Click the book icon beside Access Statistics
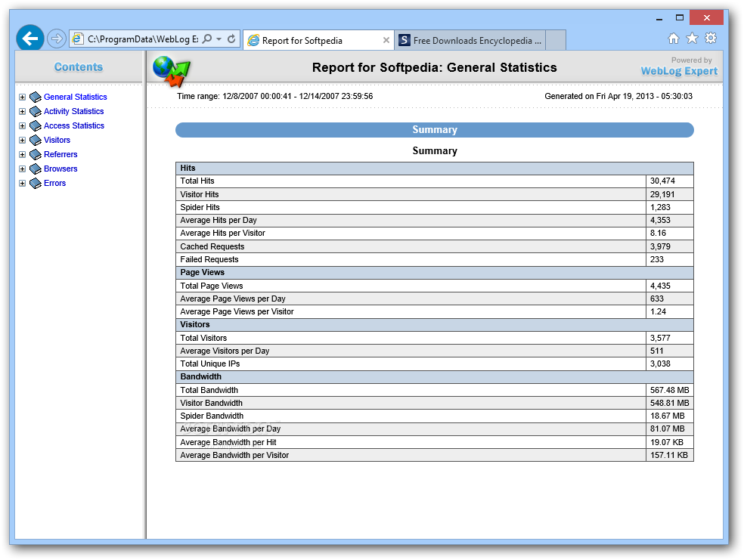Screen dimensions: 744x560 [x=36, y=125]
